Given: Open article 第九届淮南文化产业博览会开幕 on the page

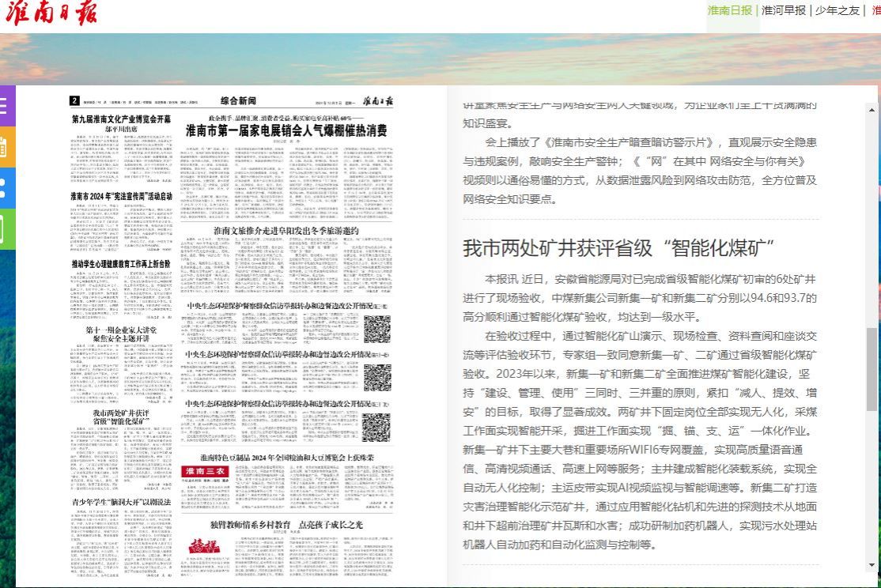Looking at the screenshot, I should (121, 119).
